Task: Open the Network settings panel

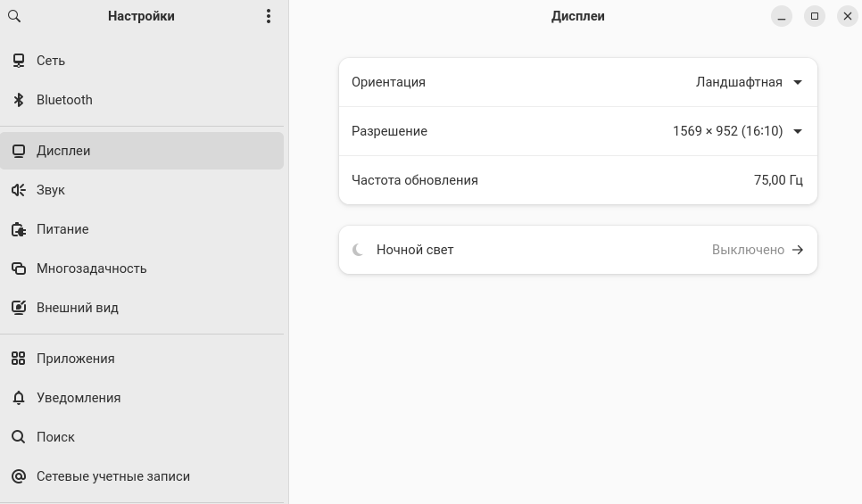Action: pos(51,61)
